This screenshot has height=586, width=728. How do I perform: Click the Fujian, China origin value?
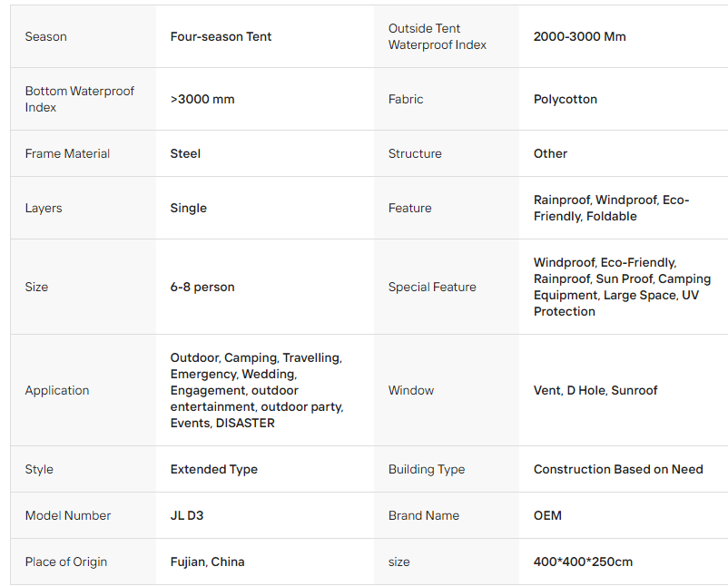pos(207,562)
